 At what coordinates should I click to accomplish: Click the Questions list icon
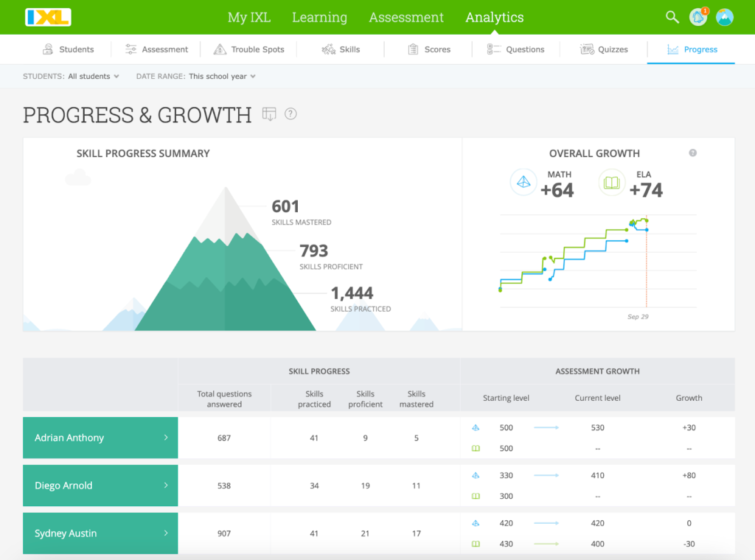point(493,49)
